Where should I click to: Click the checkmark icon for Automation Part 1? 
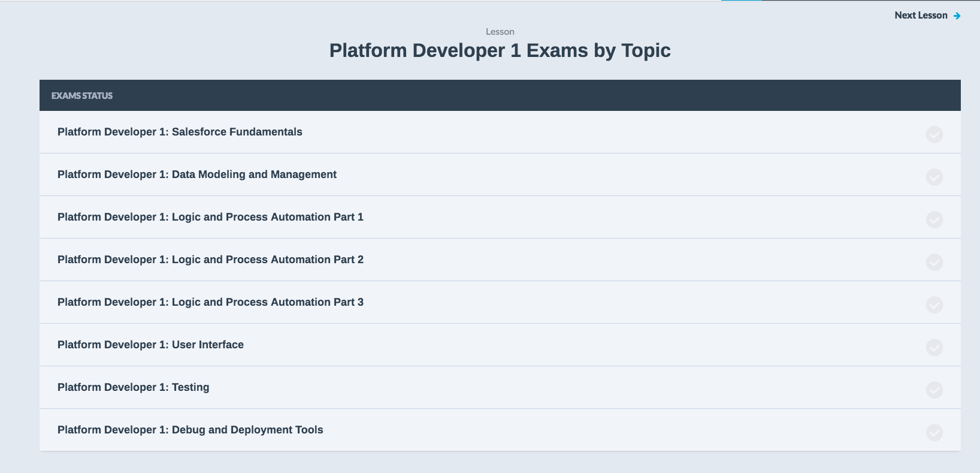pyautogui.click(x=934, y=219)
